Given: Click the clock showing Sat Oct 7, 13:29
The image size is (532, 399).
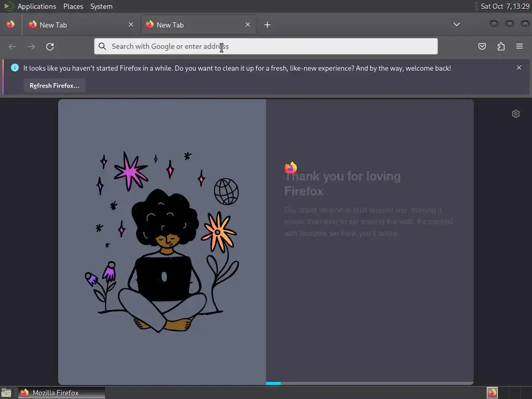Looking at the screenshot, I should [505, 6].
